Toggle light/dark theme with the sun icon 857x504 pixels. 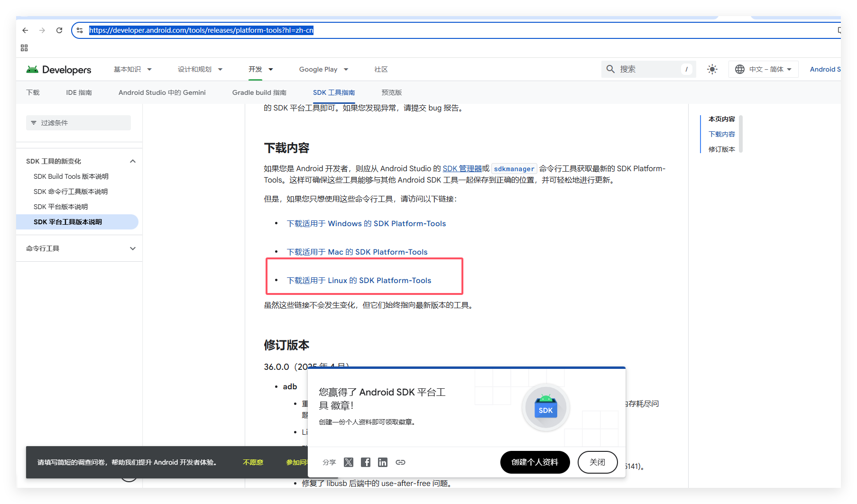tap(712, 69)
